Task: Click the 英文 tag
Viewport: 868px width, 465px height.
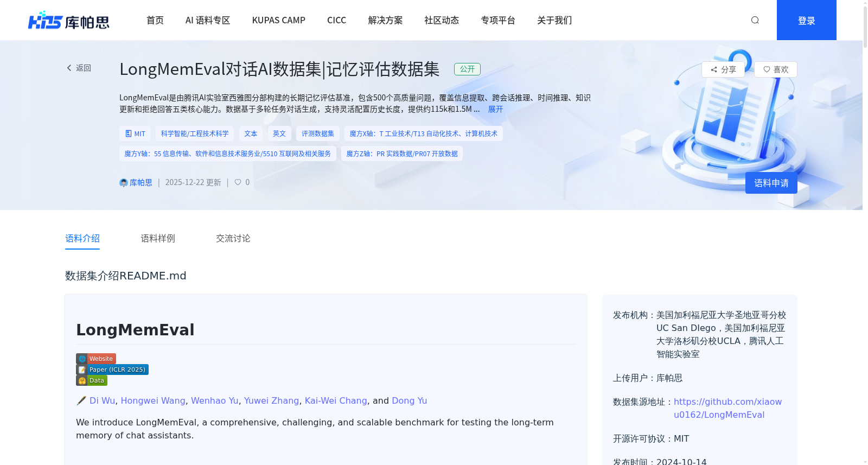Action: coord(279,133)
